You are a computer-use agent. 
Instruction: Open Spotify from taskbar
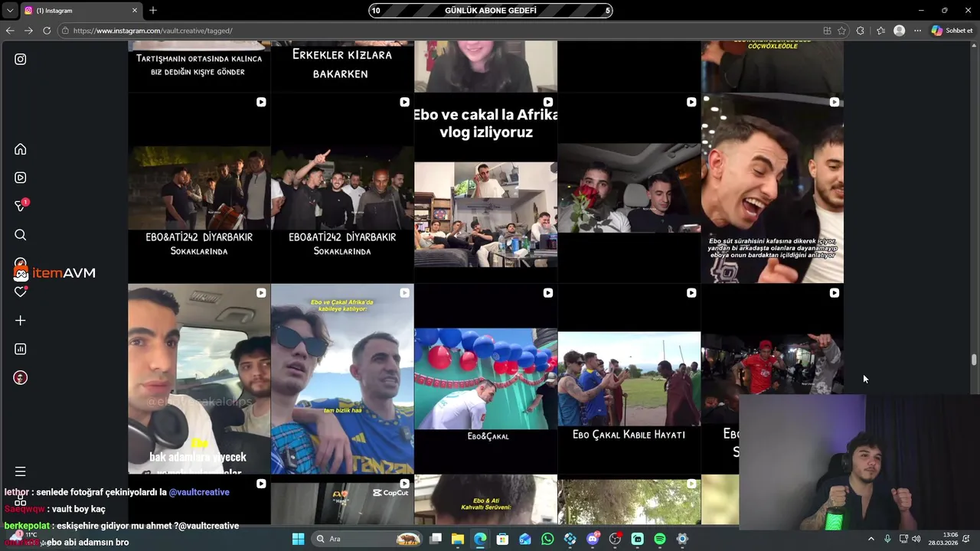tap(660, 539)
